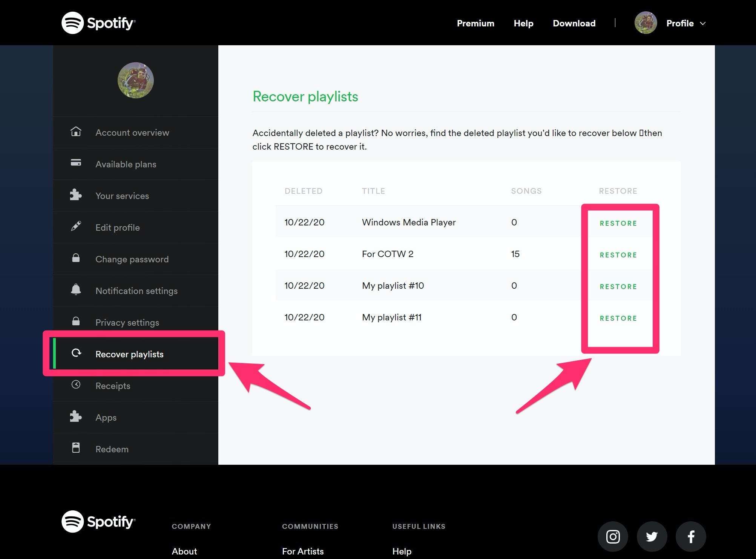Restore the My playlist #10 entry
The width and height of the screenshot is (756, 559).
click(x=618, y=286)
